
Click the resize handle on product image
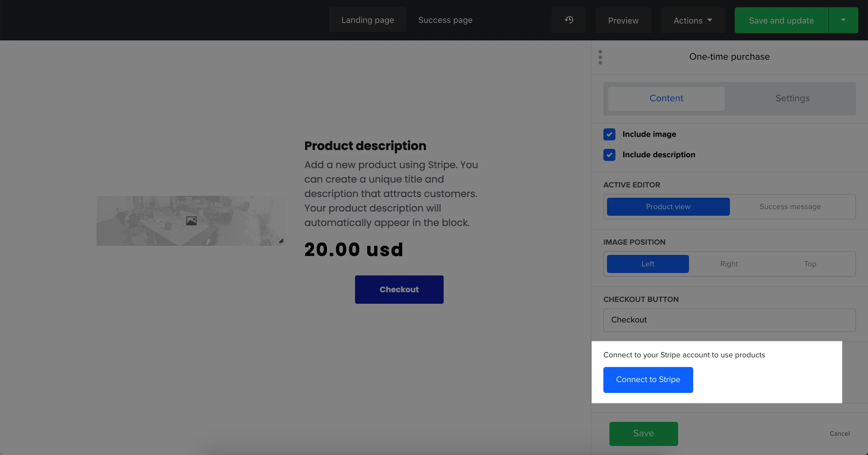[x=281, y=241]
